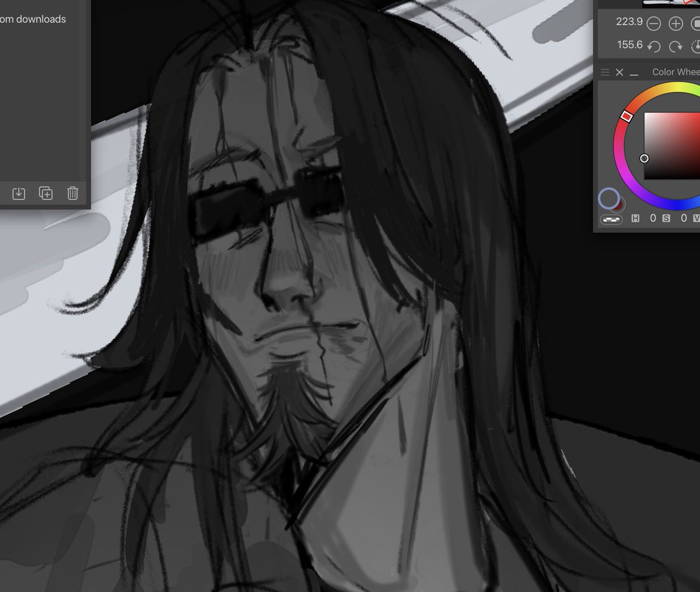The height and width of the screenshot is (592, 700).
Task: Click the zoom value 223.9
Action: click(629, 22)
